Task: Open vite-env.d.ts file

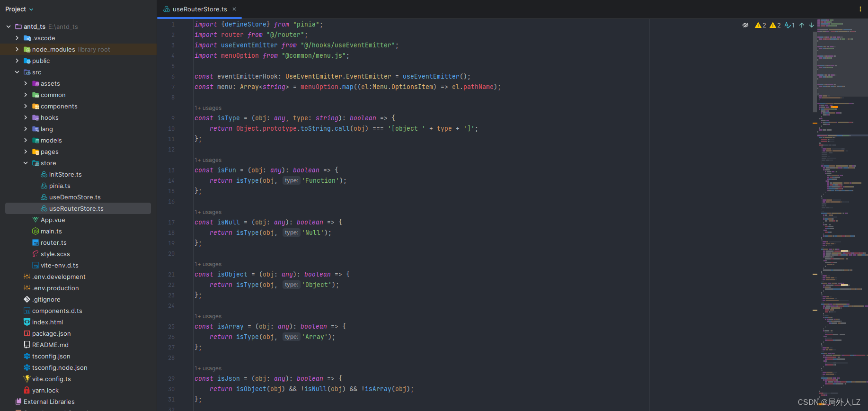Action: [x=60, y=265]
